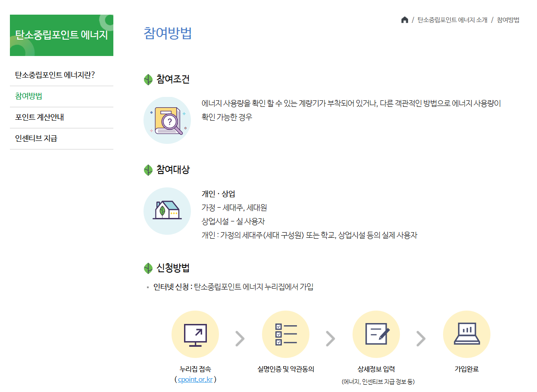This screenshot has width=537, height=392.
Task: Select the magnifying glass book icon under 참여조건
Action: pos(167,120)
